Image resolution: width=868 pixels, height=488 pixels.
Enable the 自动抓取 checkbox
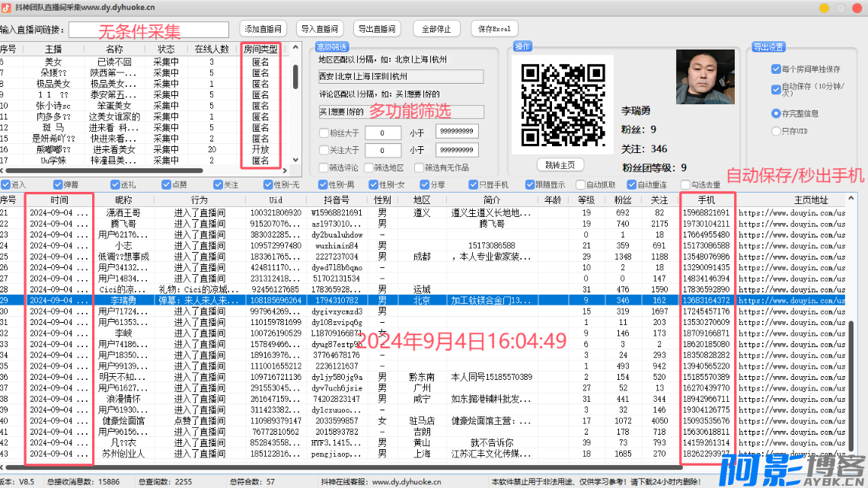point(580,185)
